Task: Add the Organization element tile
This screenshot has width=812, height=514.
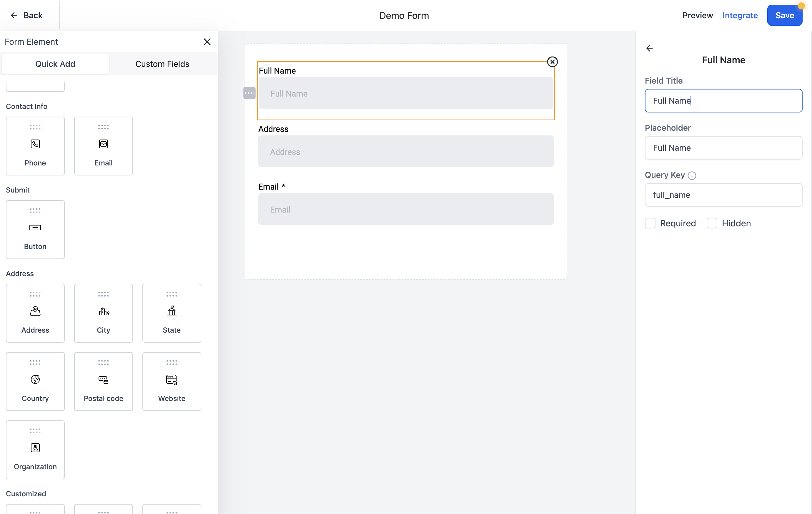Action: coord(35,450)
